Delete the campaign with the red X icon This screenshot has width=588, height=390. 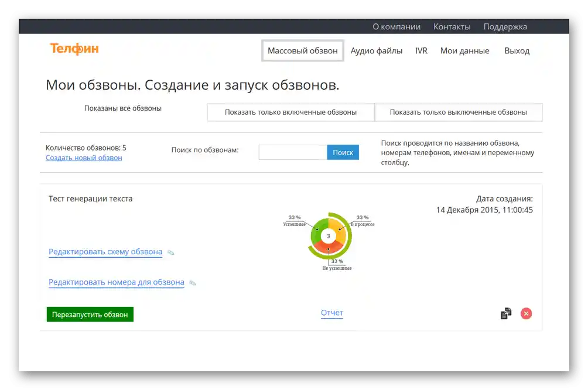[525, 313]
